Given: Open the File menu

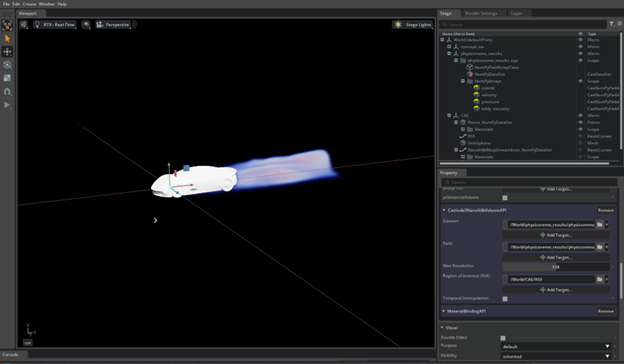Looking at the screenshot, I should click(6, 4).
